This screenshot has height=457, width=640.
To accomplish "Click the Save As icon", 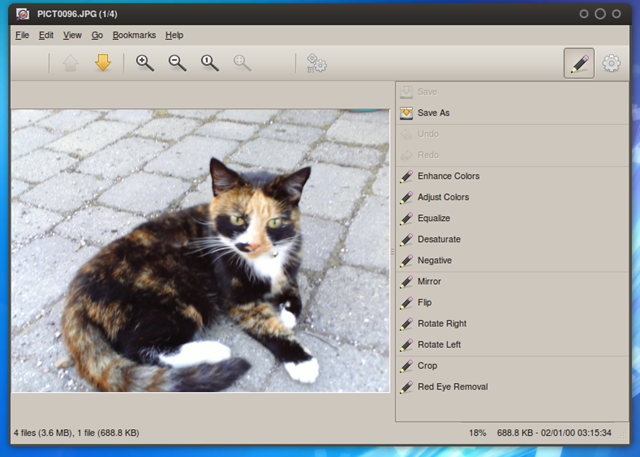I will pos(406,113).
